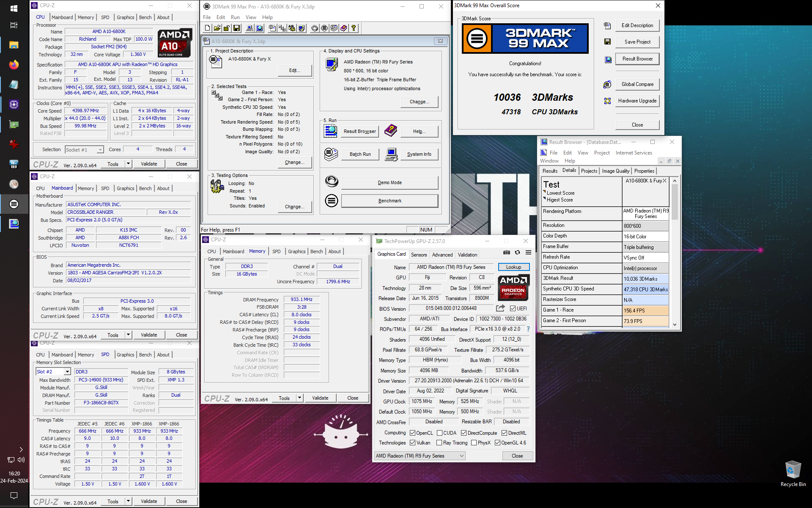This screenshot has height=508, width=812.
Task: Open Firefox from the taskbar
Action: [14, 64]
